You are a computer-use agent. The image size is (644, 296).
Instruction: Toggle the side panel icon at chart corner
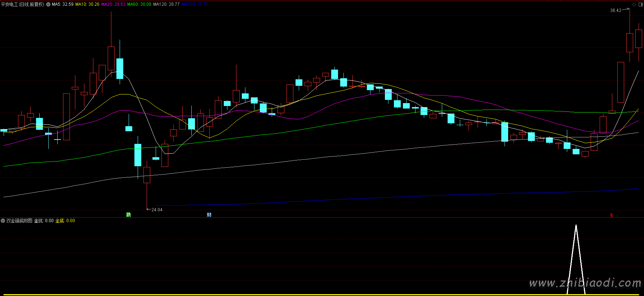[x=640, y=5]
